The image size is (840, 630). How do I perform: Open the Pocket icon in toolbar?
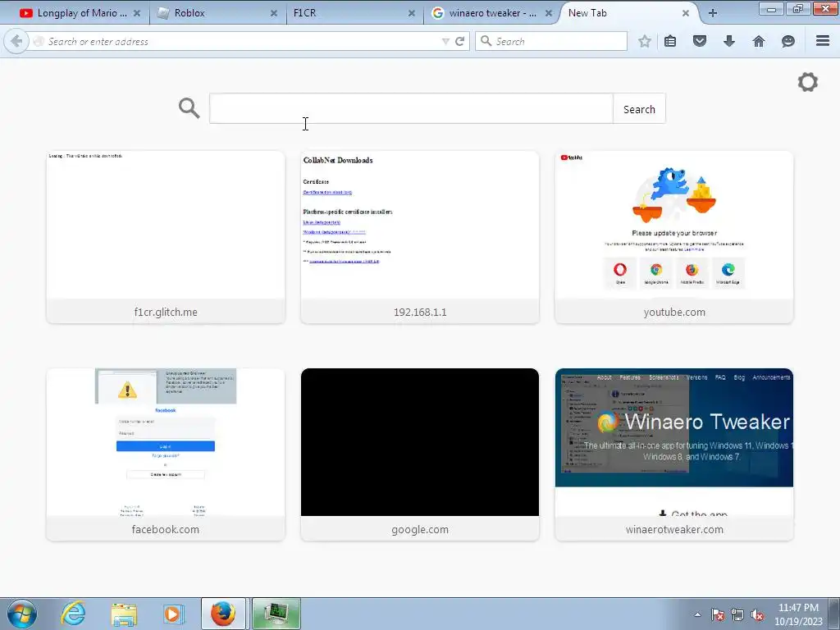click(700, 41)
